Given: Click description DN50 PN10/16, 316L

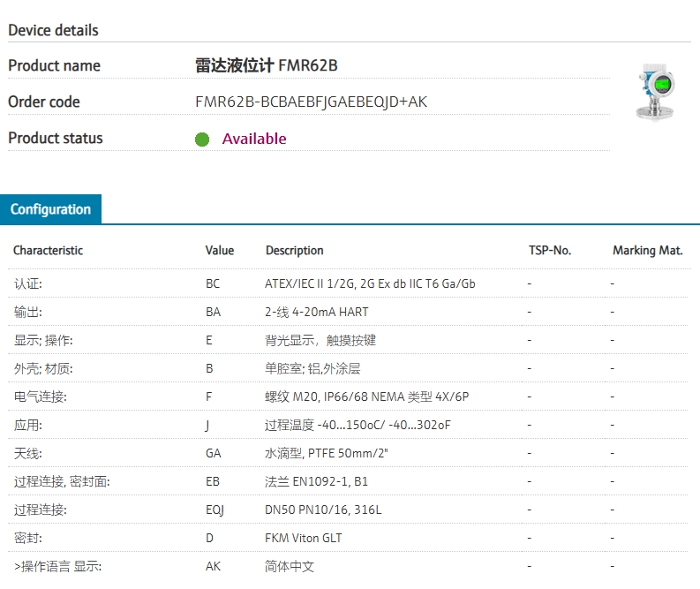Looking at the screenshot, I should click(x=323, y=510).
